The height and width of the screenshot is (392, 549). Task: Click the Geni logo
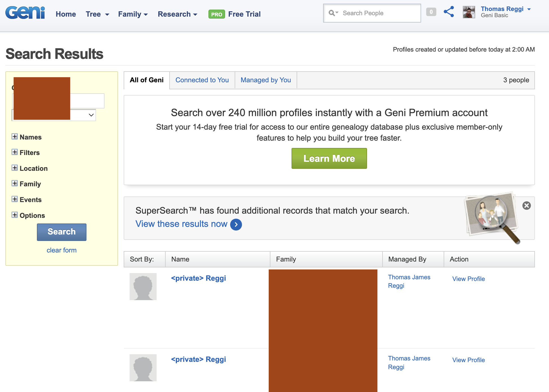pyautogui.click(x=25, y=13)
